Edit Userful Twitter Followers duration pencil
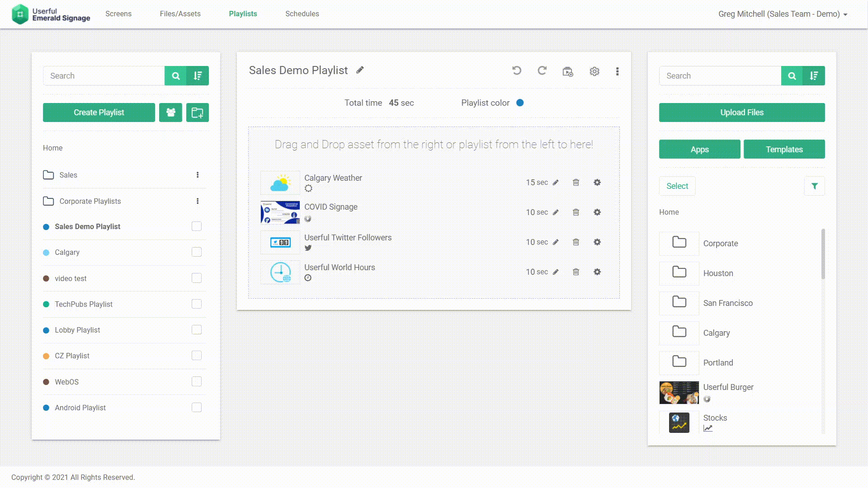The width and height of the screenshot is (868, 488). [x=556, y=242]
